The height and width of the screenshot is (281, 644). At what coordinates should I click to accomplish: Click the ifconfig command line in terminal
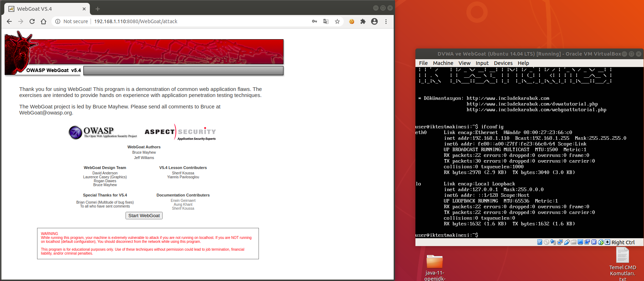tap(460, 127)
